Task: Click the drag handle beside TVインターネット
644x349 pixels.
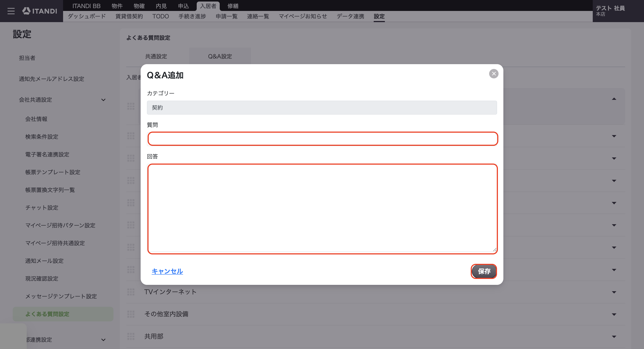Action: pos(131,292)
